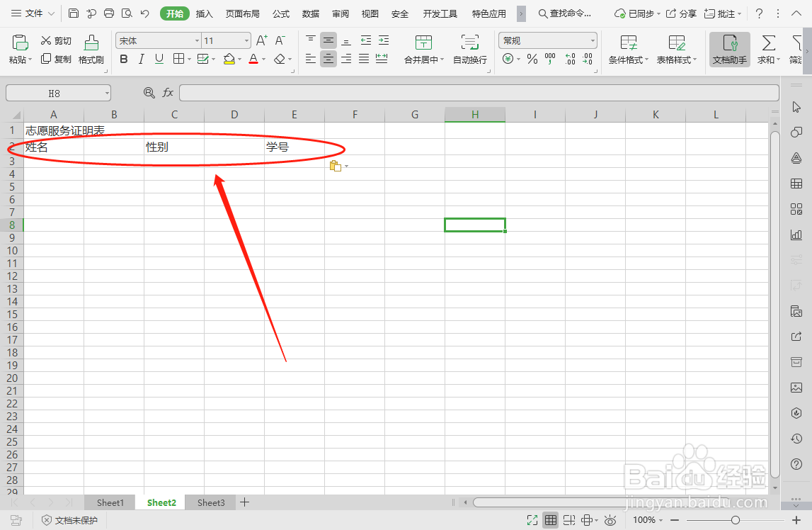
Task: Open the font size dropdown 11
Action: (246, 41)
